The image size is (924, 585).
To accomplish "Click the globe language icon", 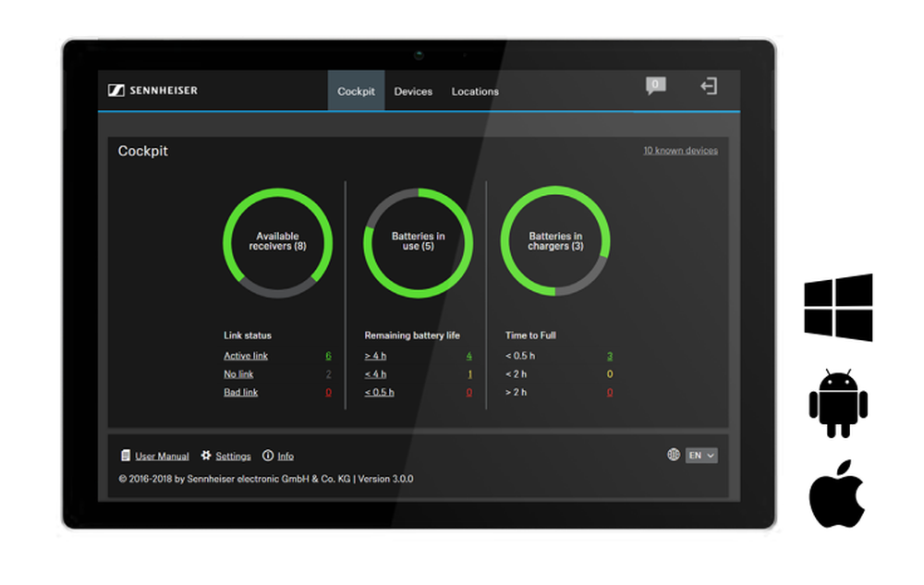I will click(674, 455).
